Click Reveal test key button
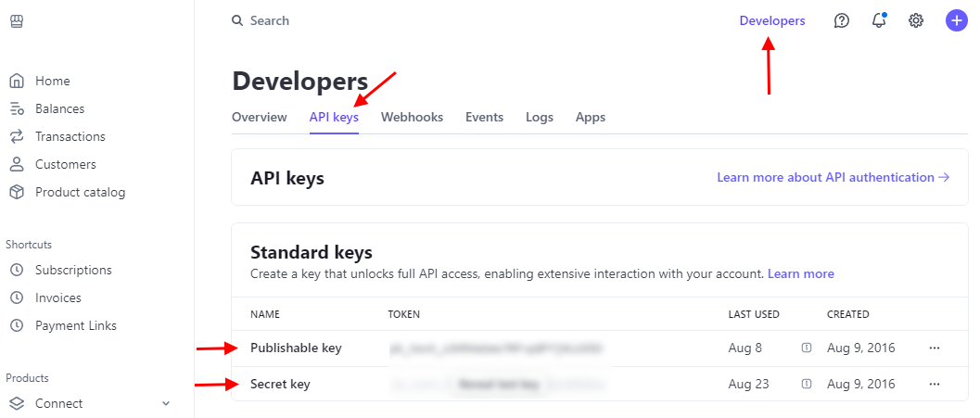980x418 pixels. pyautogui.click(x=498, y=385)
